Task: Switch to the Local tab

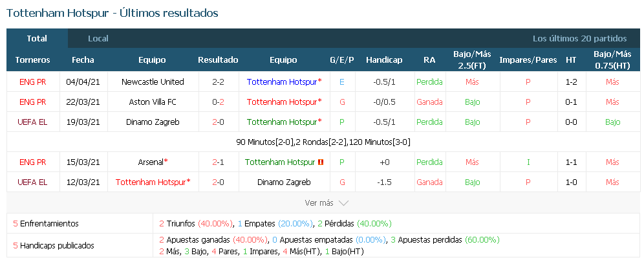Action: 98,39
